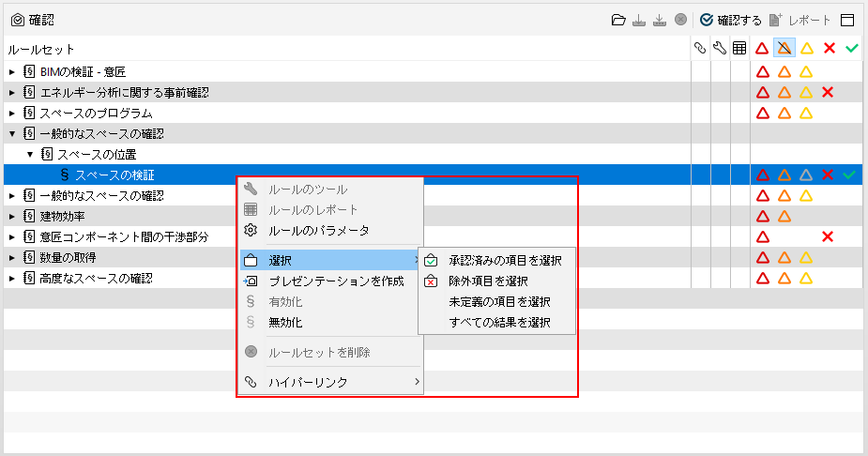Click the wrench column header icon
Screen dimensions: 868x456
720,48
